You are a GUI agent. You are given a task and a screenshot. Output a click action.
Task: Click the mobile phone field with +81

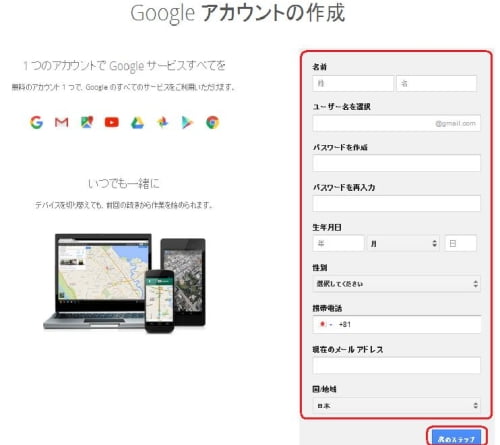pos(396,324)
